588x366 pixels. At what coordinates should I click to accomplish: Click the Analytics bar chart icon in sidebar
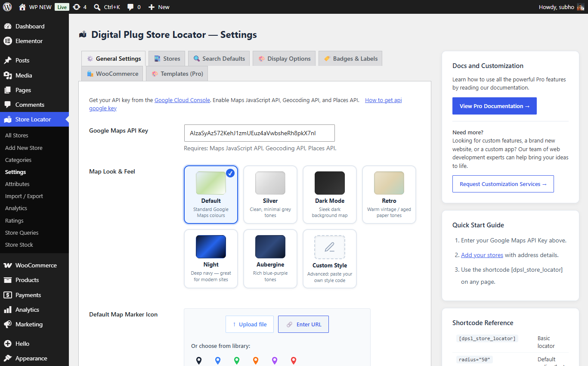point(8,310)
